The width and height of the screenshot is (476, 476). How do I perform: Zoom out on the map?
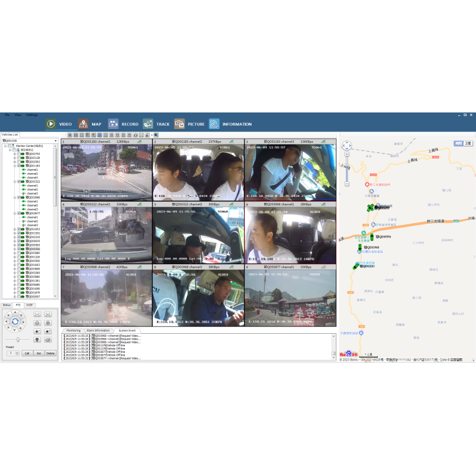coord(347,184)
